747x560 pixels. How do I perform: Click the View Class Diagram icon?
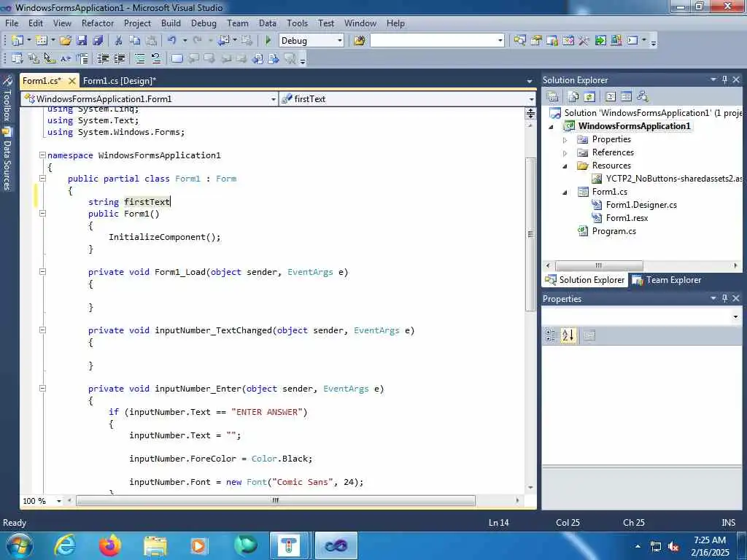pos(643,97)
